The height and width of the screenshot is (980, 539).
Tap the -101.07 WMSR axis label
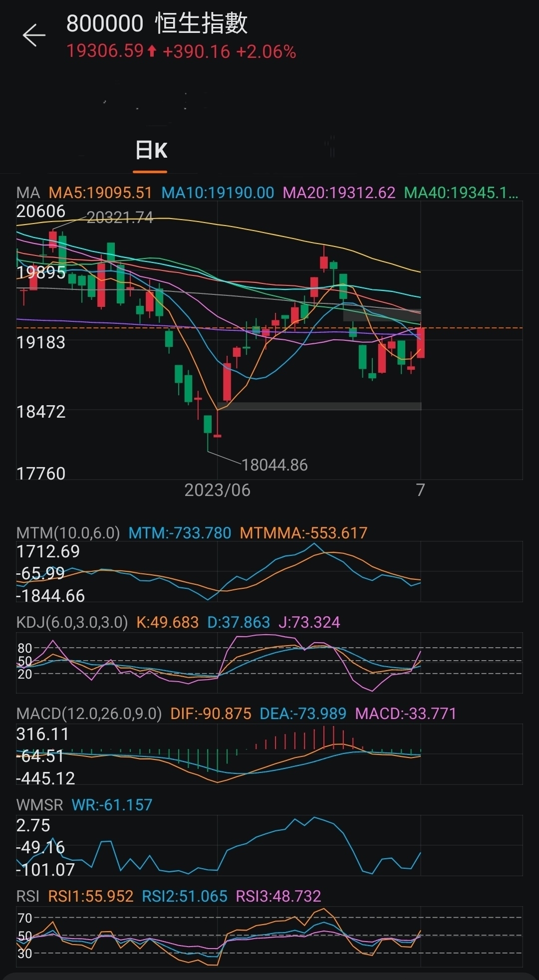(45, 870)
